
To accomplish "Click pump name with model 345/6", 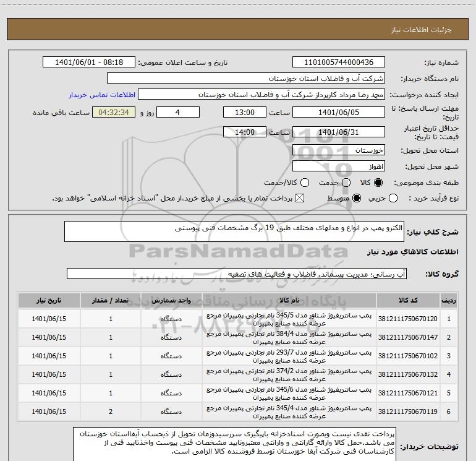I will click(289, 393).
